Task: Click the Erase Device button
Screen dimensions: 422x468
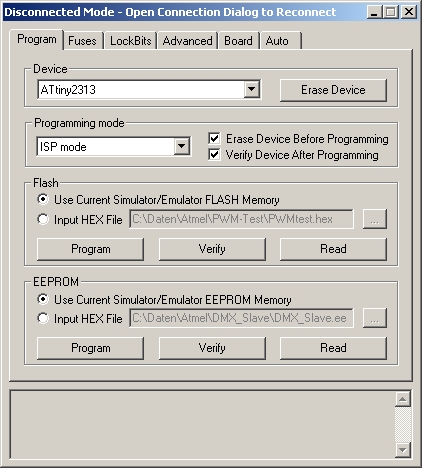Action: tap(333, 90)
